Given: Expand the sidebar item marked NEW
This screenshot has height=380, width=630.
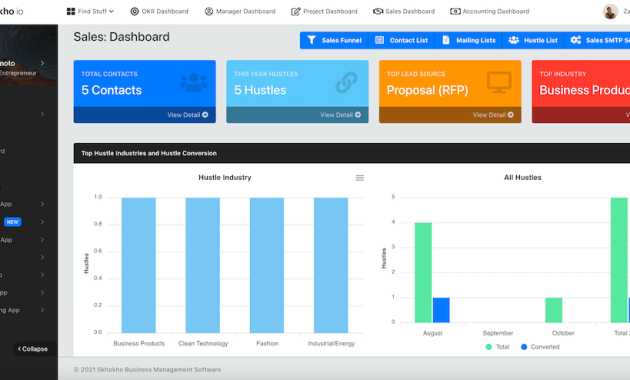Looking at the screenshot, I should [x=42, y=222].
